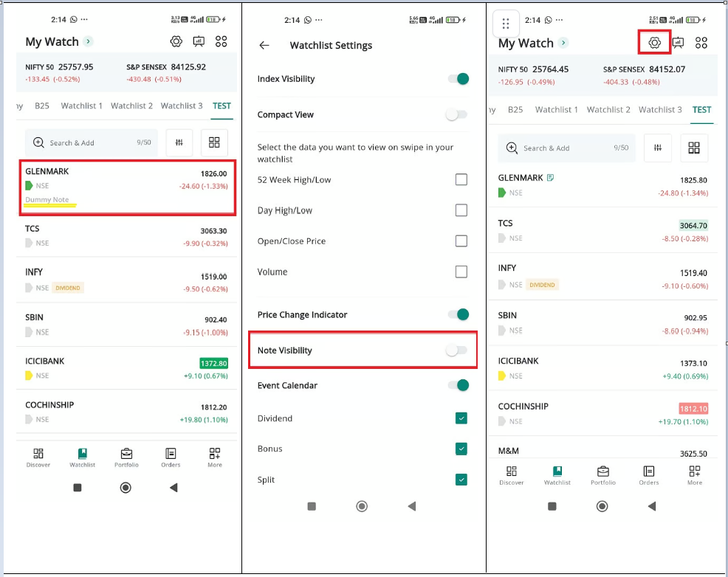This screenshot has height=577, width=728.
Task: Click the six-dot drag handle icon
Action: pyautogui.click(x=506, y=24)
